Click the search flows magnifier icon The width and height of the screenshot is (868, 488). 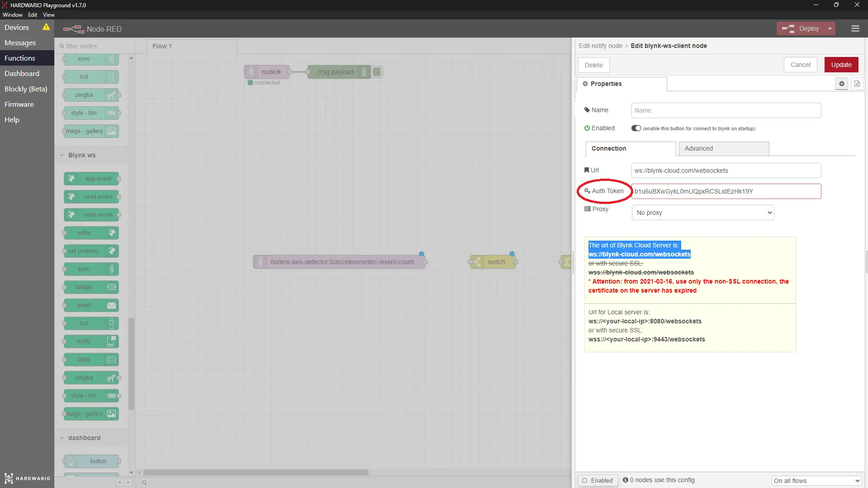click(144, 483)
